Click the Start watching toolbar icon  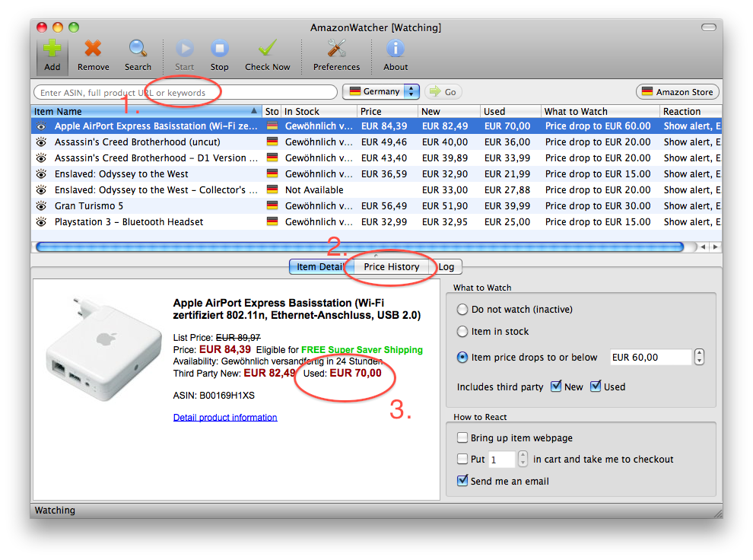tap(184, 56)
